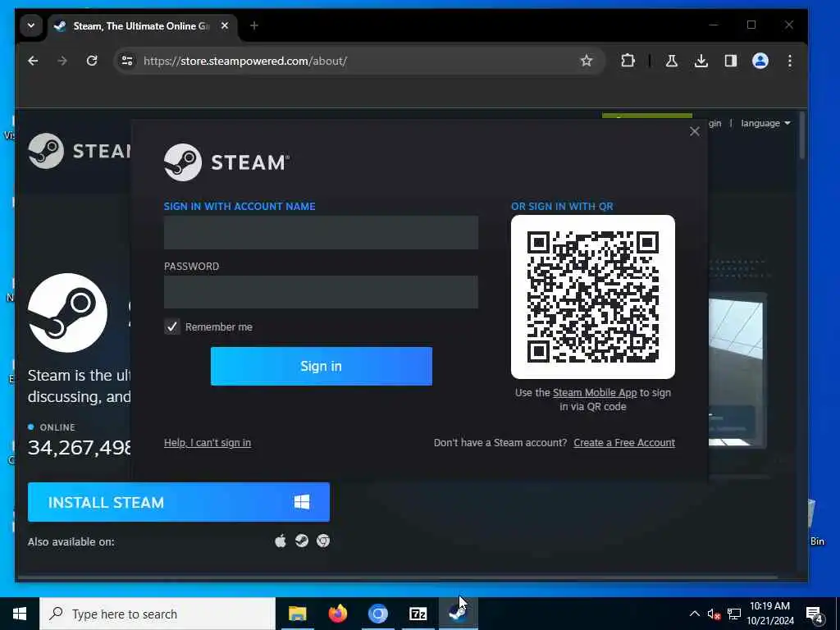Open the notification center icon
840x630 pixels.
click(x=815, y=615)
